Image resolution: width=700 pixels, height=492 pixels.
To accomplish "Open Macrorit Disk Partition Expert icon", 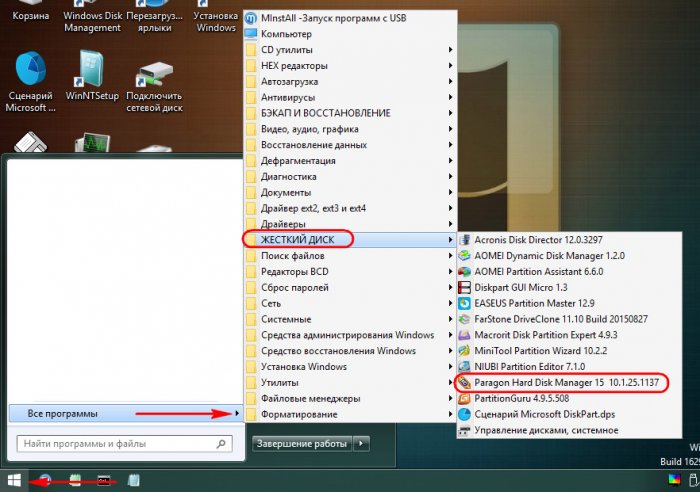I will coord(464,335).
